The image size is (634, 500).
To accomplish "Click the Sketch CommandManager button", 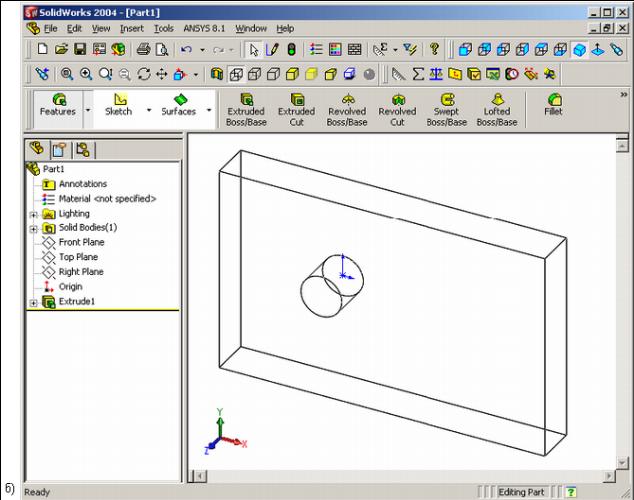I will tap(118, 105).
